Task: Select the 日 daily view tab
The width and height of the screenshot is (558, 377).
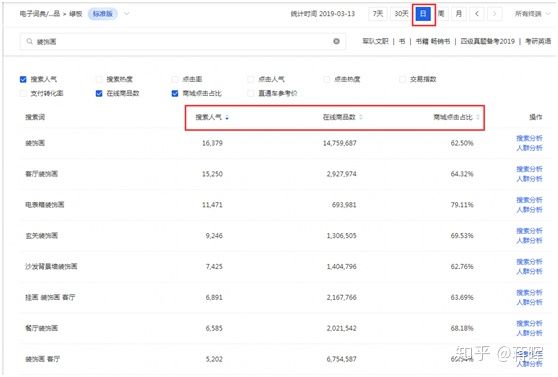Action: (x=423, y=14)
